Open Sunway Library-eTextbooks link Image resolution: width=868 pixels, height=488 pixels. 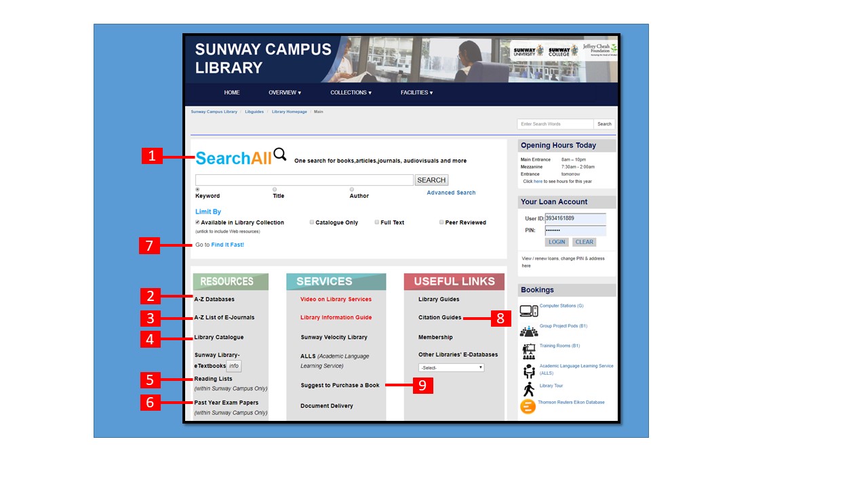(216, 361)
